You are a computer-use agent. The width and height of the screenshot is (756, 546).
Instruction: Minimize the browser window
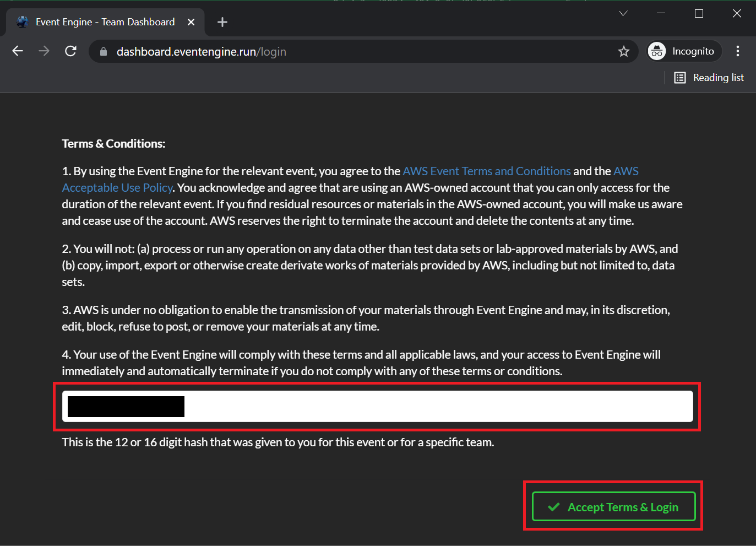tap(661, 14)
